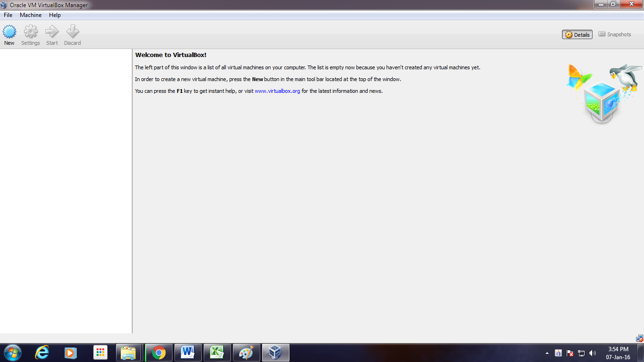644x362 pixels.
Task: Switch to the Snapshots view
Action: point(614,34)
